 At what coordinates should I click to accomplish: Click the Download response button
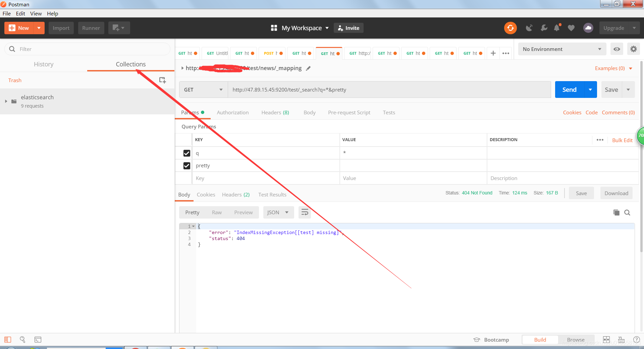(616, 193)
